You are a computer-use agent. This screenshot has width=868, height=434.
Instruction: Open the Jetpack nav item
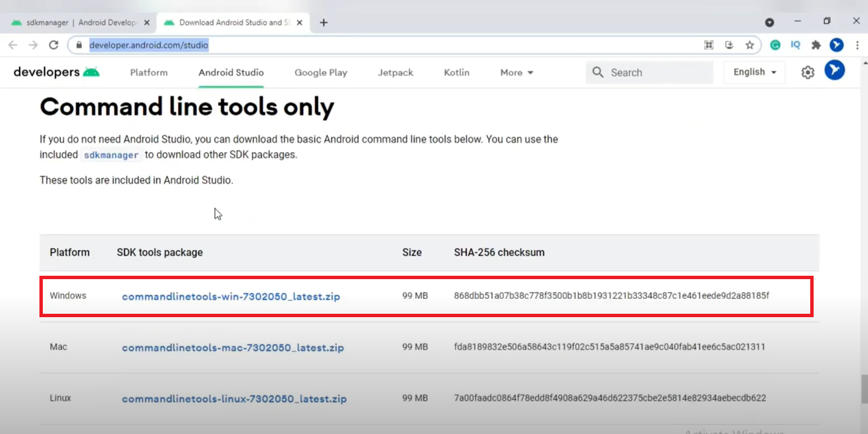396,72
